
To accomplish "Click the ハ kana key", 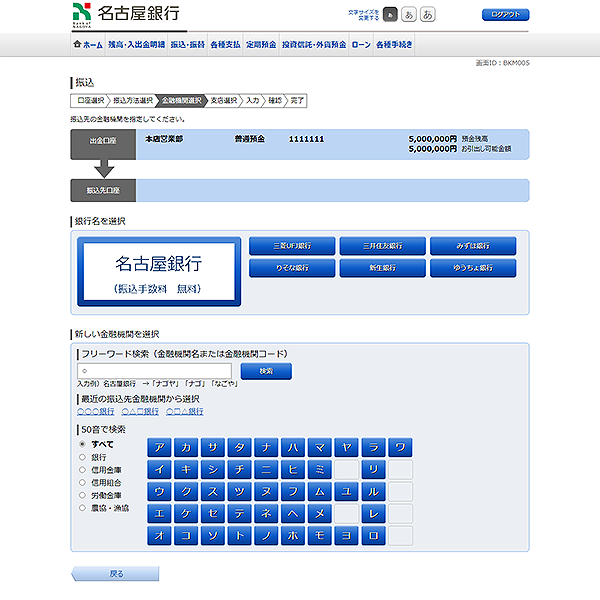I will point(293,447).
